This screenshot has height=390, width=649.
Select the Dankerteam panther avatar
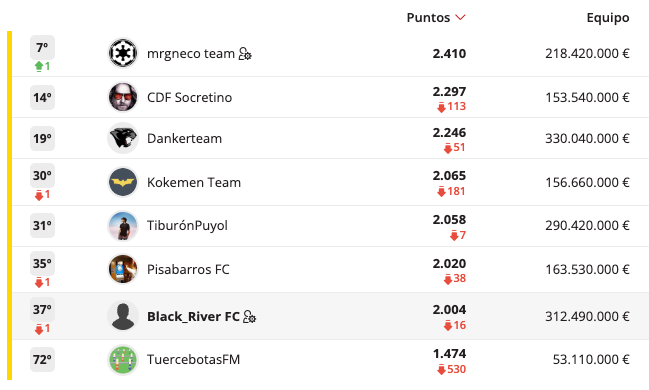123,138
